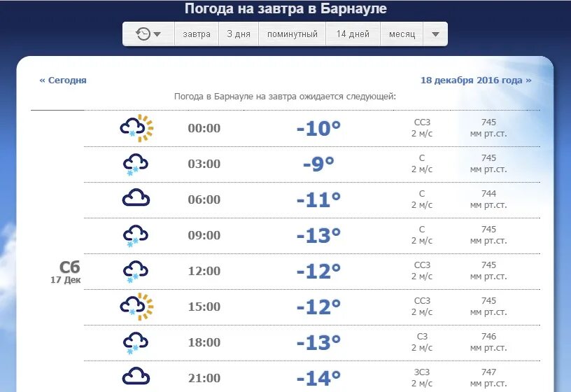571x392 pixels.
Task: Click the weather icon for 00:00
Action: (136, 128)
